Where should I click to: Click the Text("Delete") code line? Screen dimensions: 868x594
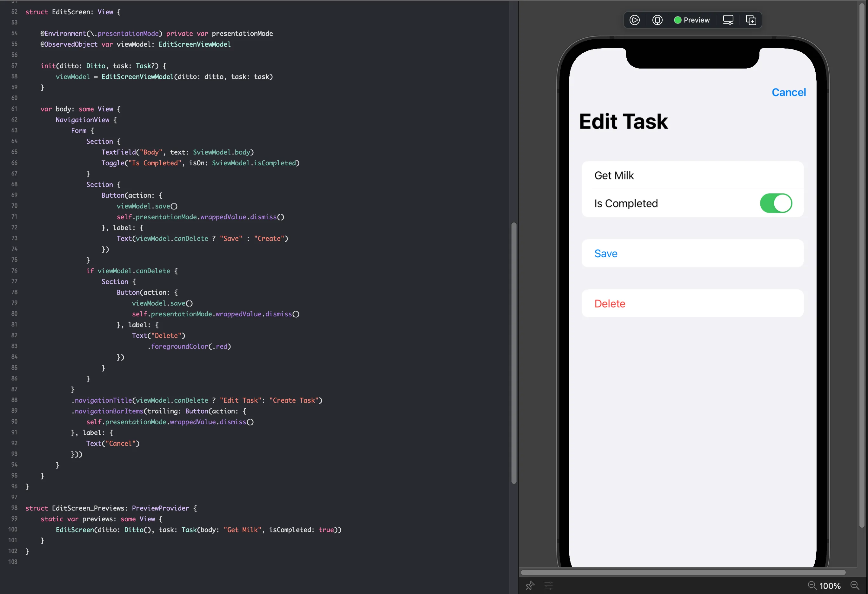point(158,335)
